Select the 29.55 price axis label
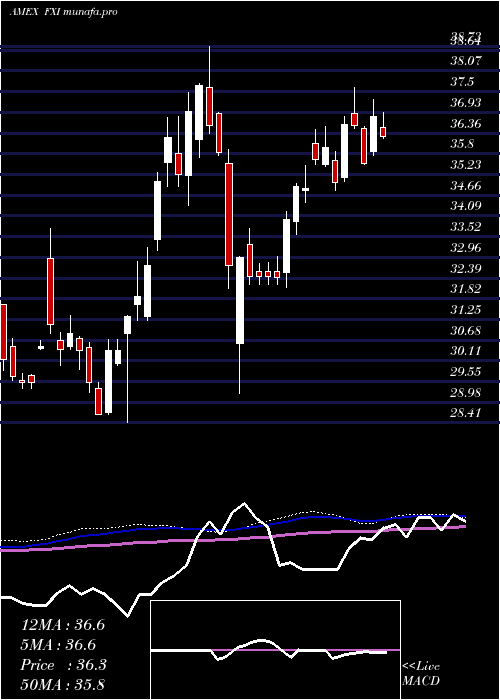Viewport: 500px width, 700px height. pyautogui.click(x=466, y=372)
